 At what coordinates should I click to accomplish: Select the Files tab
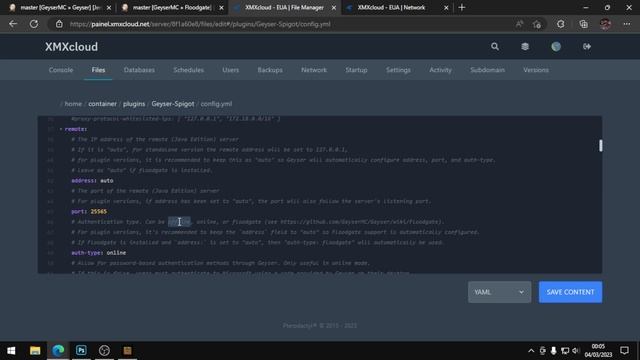point(98,70)
